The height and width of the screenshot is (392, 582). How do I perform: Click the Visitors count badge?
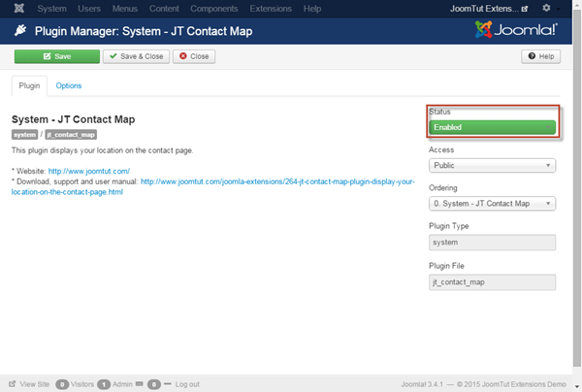[62, 384]
